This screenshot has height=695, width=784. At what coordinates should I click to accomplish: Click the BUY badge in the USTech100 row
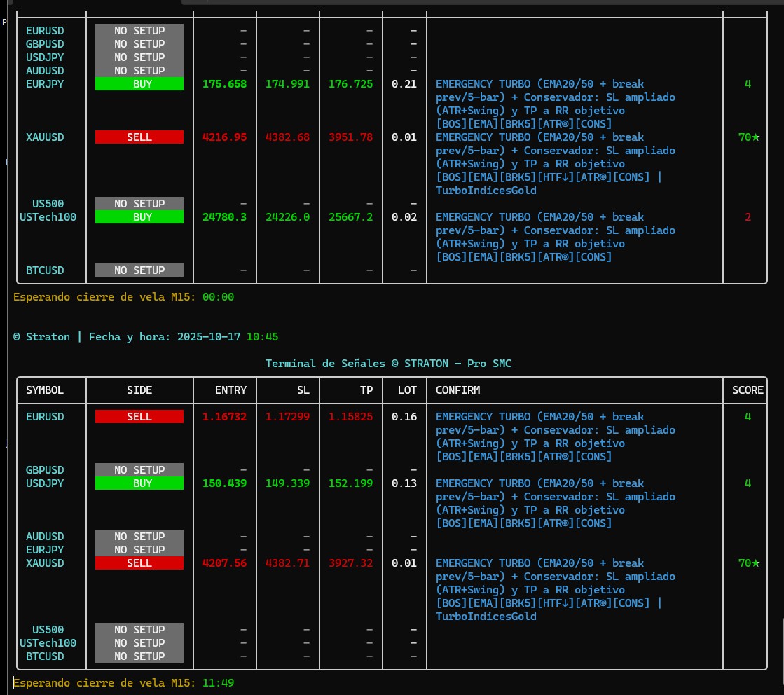coord(139,217)
